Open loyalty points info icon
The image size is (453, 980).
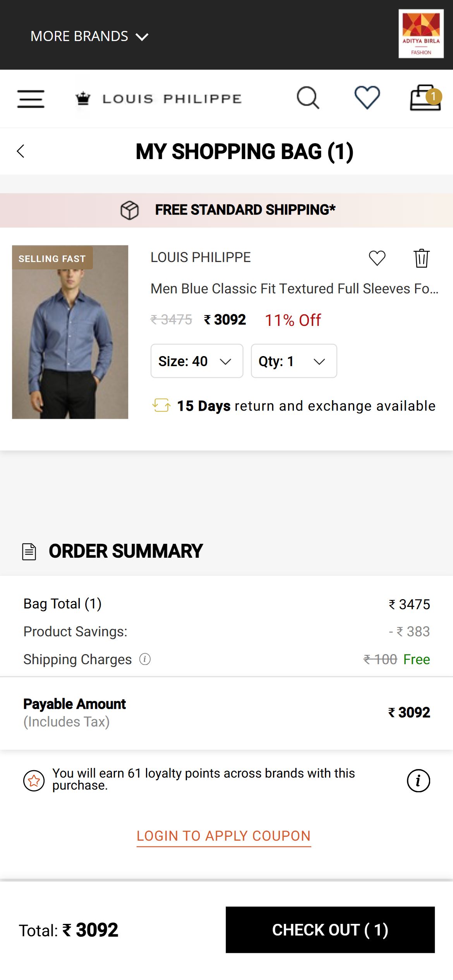tap(418, 781)
